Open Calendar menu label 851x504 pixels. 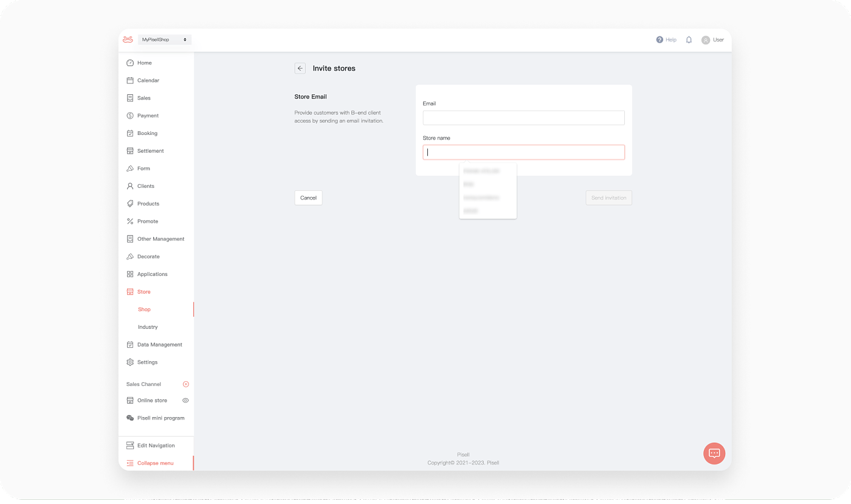pos(148,80)
